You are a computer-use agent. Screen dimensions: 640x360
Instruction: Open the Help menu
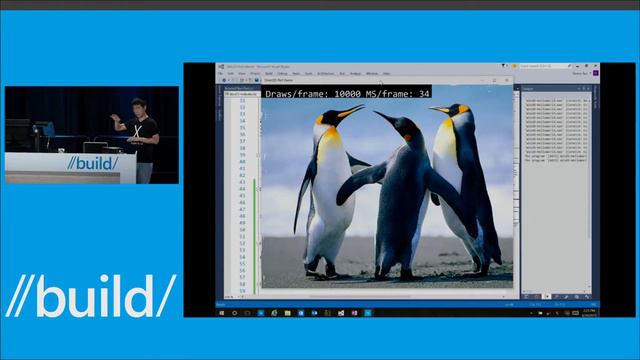[386, 73]
